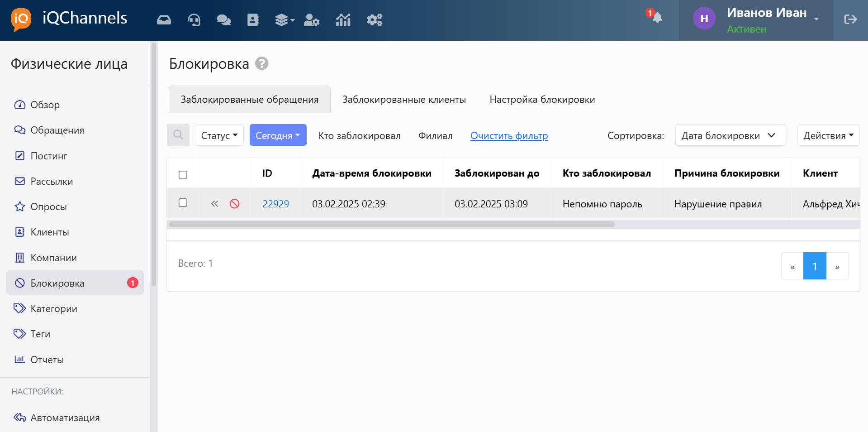The width and height of the screenshot is (868, 432).
Task: Click the Альфред client cell
Action: click(826, 204)
